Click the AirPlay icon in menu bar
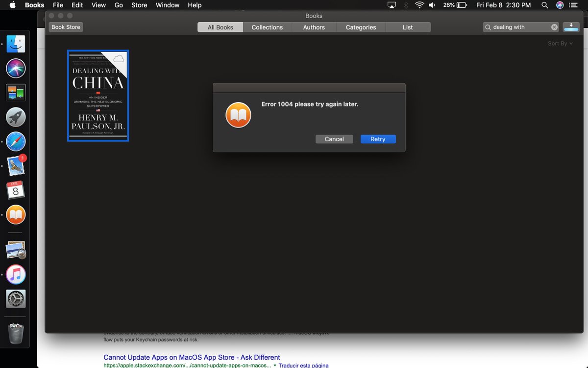The image size is (588, 368). point(392,5)
